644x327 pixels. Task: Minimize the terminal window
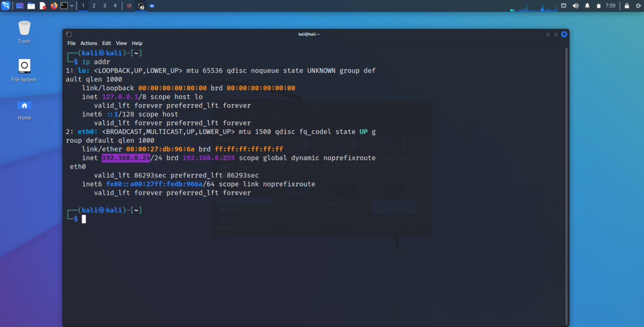coord(548,34)
